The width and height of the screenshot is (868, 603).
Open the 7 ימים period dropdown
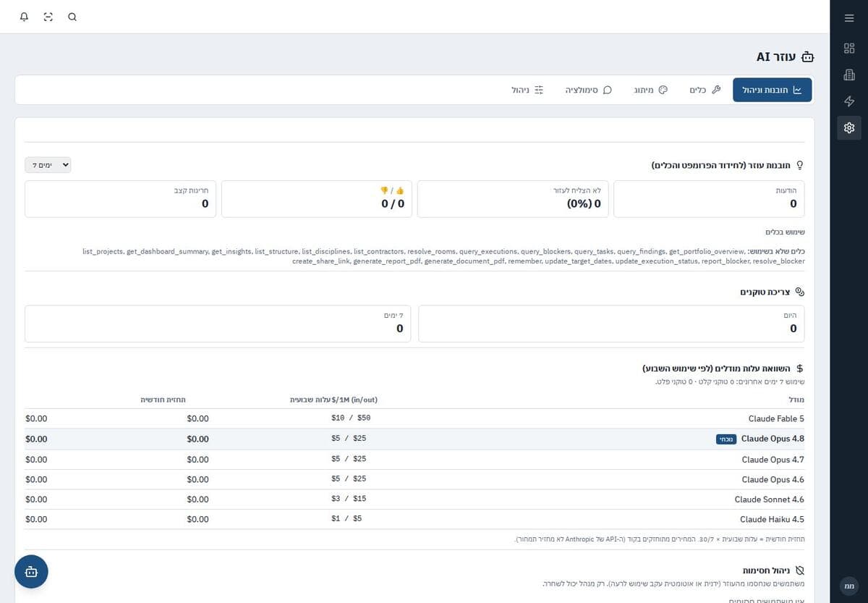pos(48,165)
